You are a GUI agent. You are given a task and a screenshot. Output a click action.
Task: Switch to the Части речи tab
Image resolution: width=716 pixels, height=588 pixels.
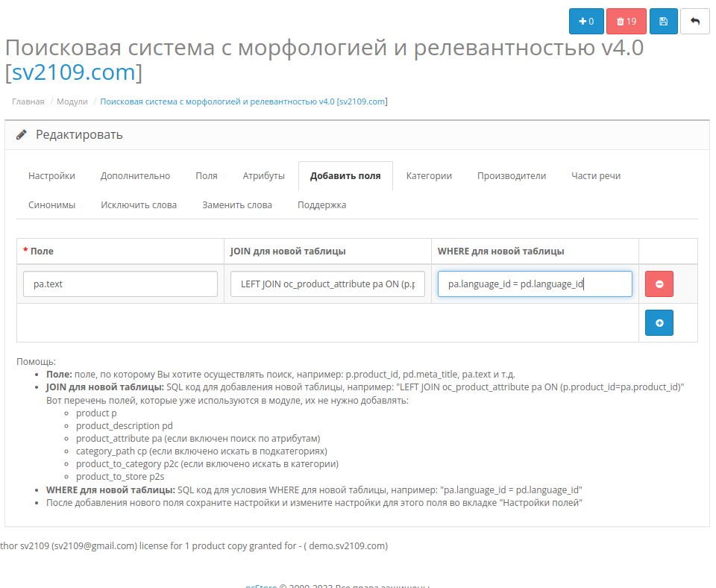coord(596,176)
